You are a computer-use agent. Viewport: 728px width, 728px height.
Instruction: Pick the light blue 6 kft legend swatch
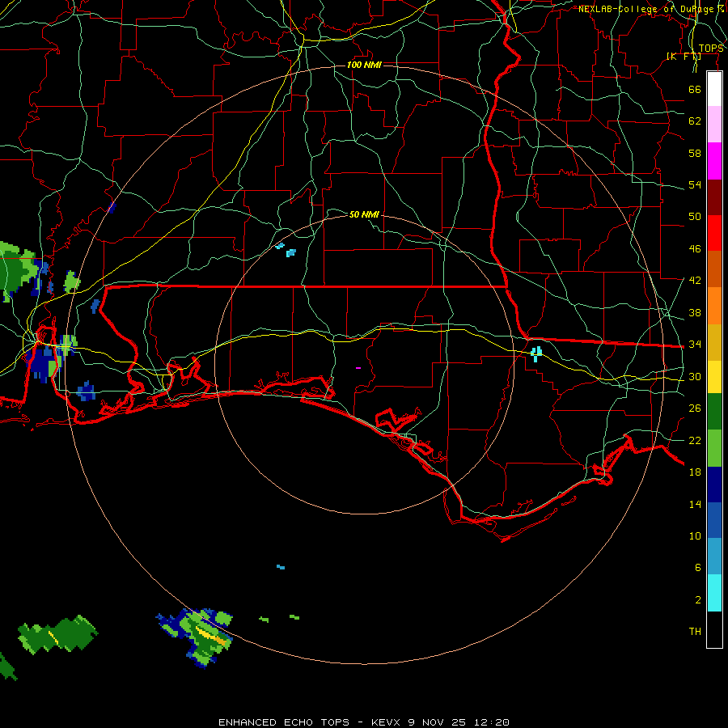coord(714,557)
